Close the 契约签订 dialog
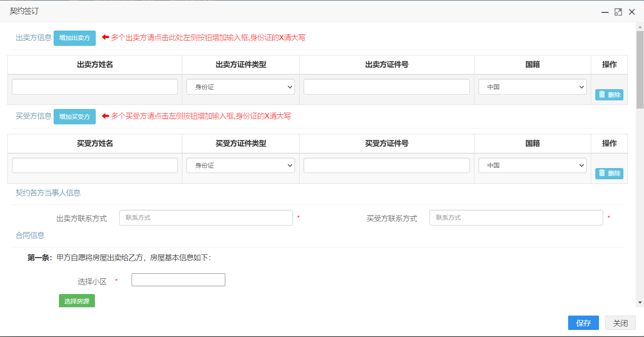This screenshot has height=337, width=644. click(x=632, y=12)
